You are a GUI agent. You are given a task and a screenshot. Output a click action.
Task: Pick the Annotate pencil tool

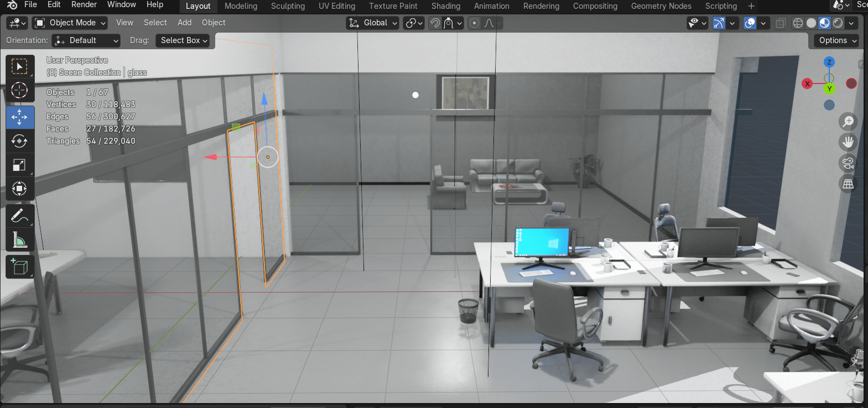(x=19, y=216)
